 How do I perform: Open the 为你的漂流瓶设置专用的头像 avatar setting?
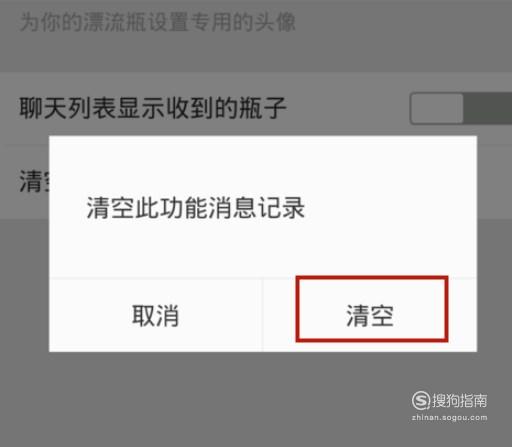pos(157,22)
